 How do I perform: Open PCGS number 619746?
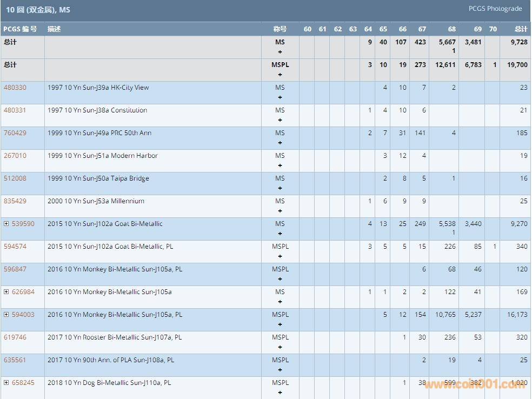coord(15,337)
